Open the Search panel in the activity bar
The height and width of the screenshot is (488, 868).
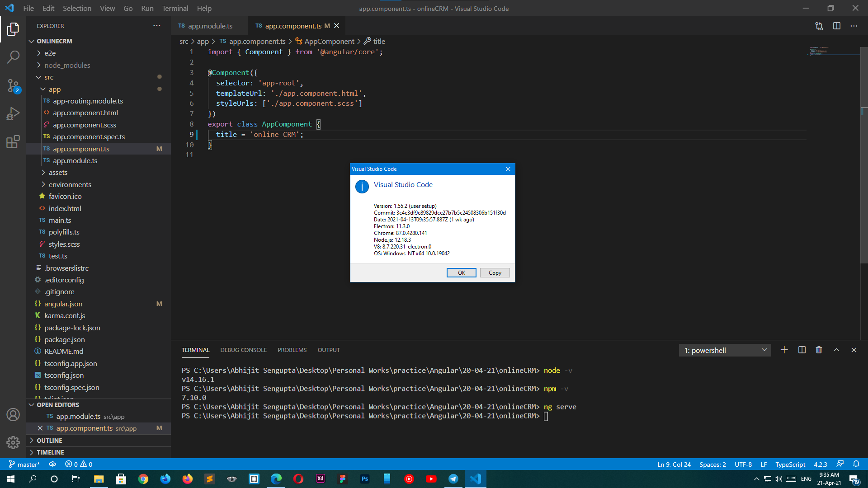(13, 57)
